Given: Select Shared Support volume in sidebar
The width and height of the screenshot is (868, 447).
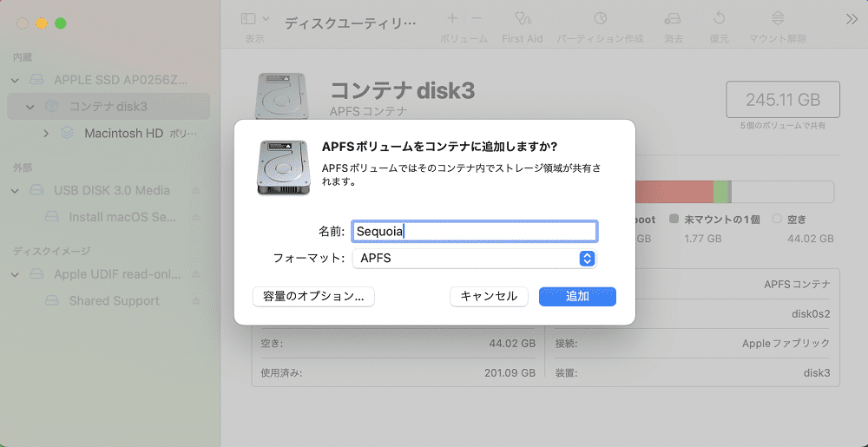Looking at the screenshot, I should point(114,301).
